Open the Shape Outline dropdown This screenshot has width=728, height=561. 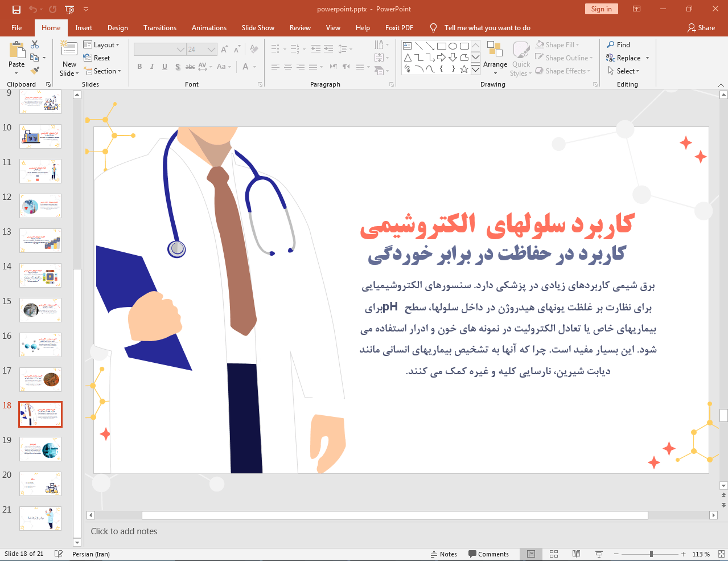pyautogui.click(x=564, y=58)
